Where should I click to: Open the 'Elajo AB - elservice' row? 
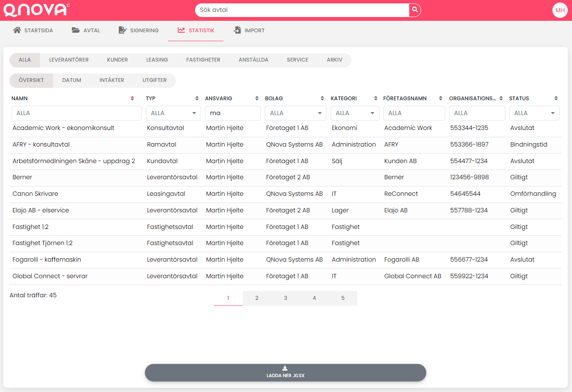click(286, 211)
